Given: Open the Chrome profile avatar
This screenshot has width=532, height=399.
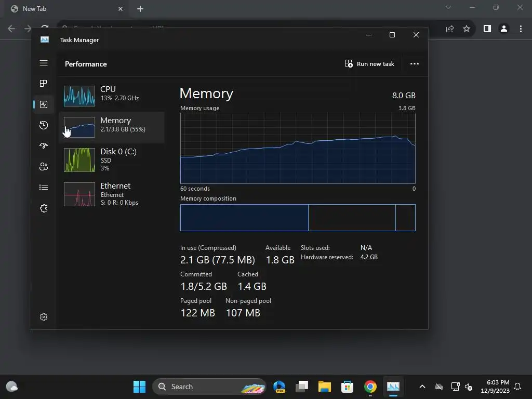Looking at the screenshot, I should pos(504,29).
